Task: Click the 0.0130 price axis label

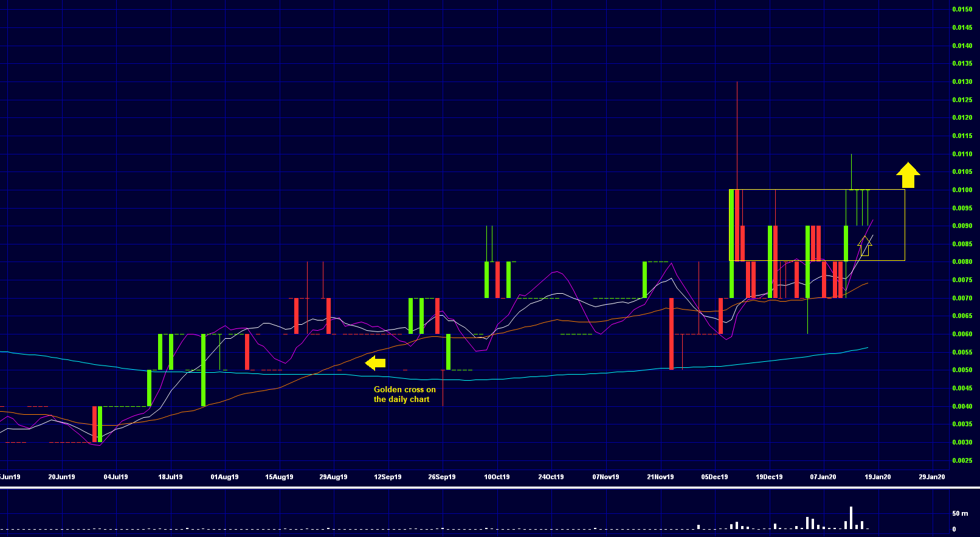Action: [x=962, y=81]
